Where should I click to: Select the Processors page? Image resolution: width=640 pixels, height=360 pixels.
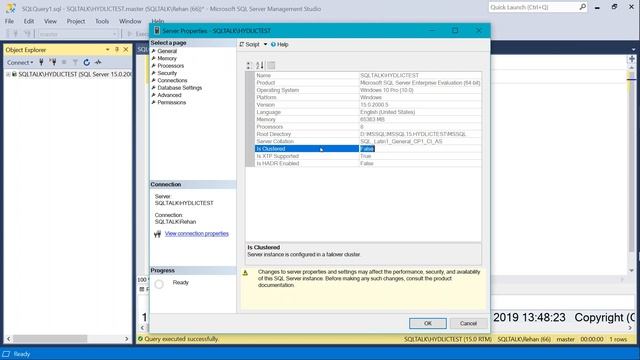(171, 66)
